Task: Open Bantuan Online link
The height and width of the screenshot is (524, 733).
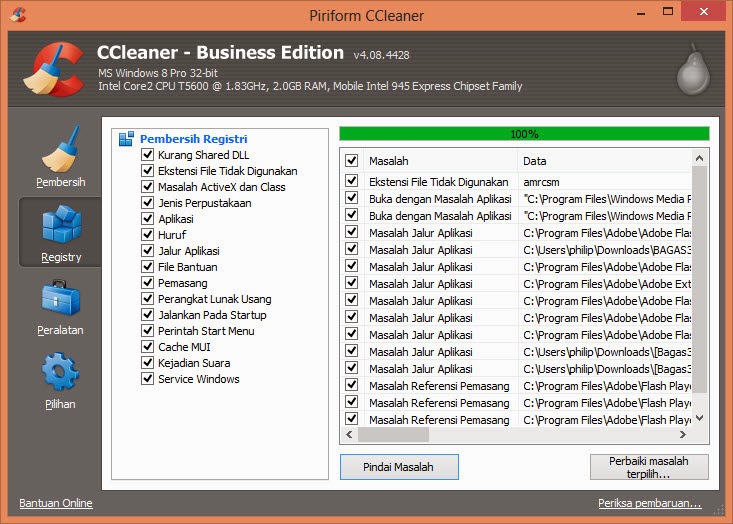Action: point(56,503)
